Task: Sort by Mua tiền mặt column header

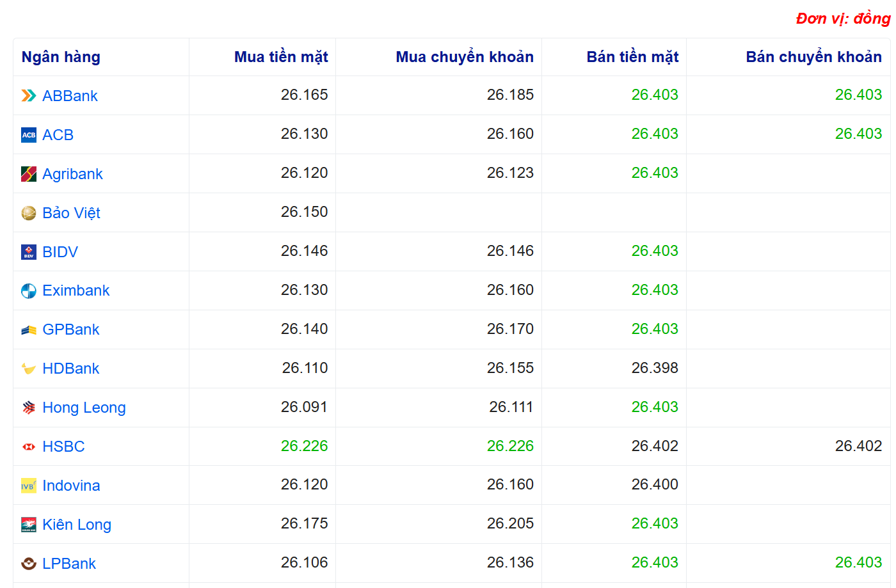Action: click(281, 57)
